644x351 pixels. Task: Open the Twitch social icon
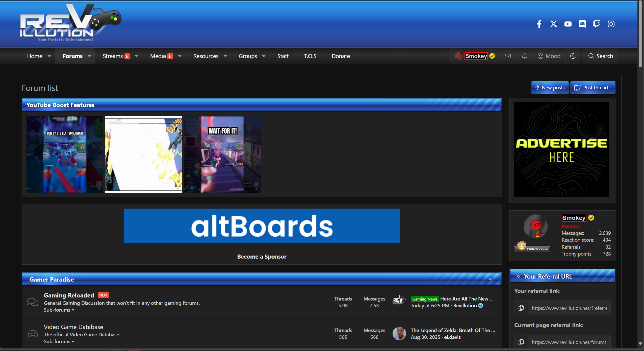coord(597,24)
